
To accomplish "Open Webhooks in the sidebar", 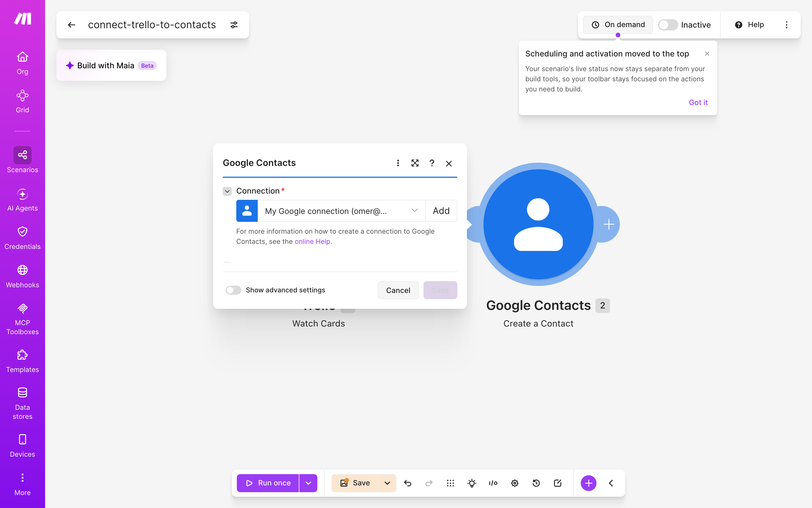I will [23, 277].
